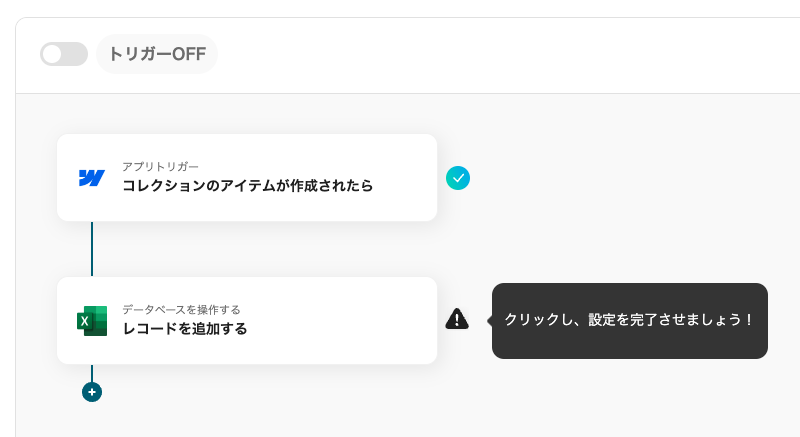Click the クリックし、設定を完了させましょう！ tooltip
Image resolution: width=800 pixels, height=437 pixels.
(629, 321)
